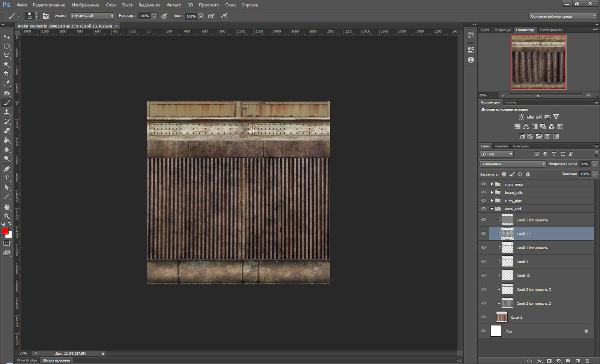Expand the beam_bolts layer group

tap(492, 192)
